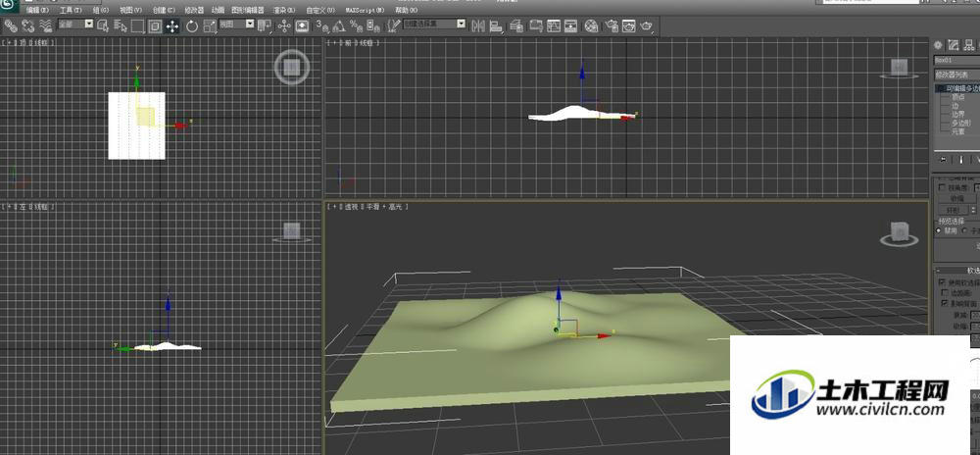Click the Graphite Modeling Tools ribbon toggle
This screenshot has height=455, width=980.
(536, 25)
